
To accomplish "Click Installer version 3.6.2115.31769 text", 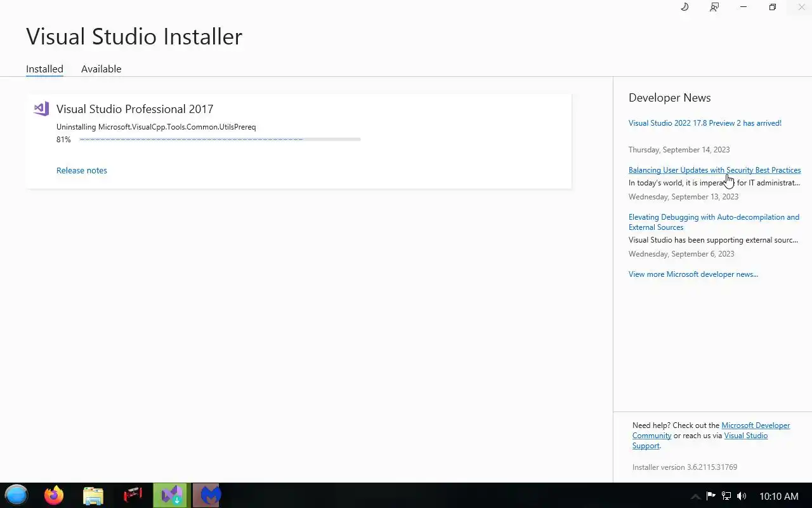I will coord(684,467).
